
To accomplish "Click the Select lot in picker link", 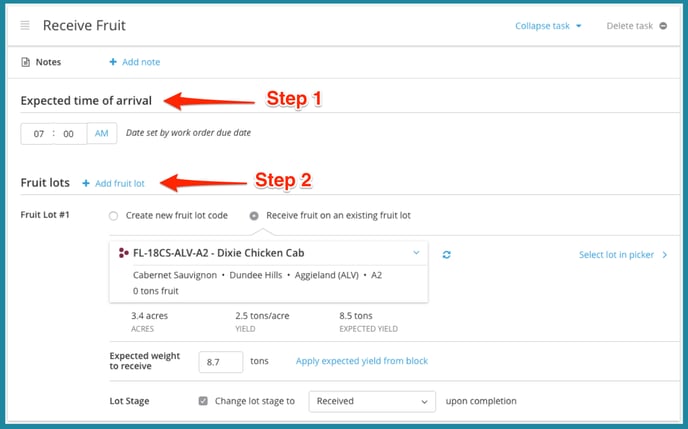I will 616,255.
